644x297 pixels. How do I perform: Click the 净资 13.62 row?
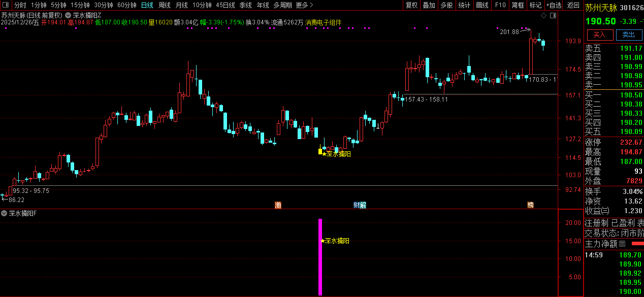[x=614, y=201]
